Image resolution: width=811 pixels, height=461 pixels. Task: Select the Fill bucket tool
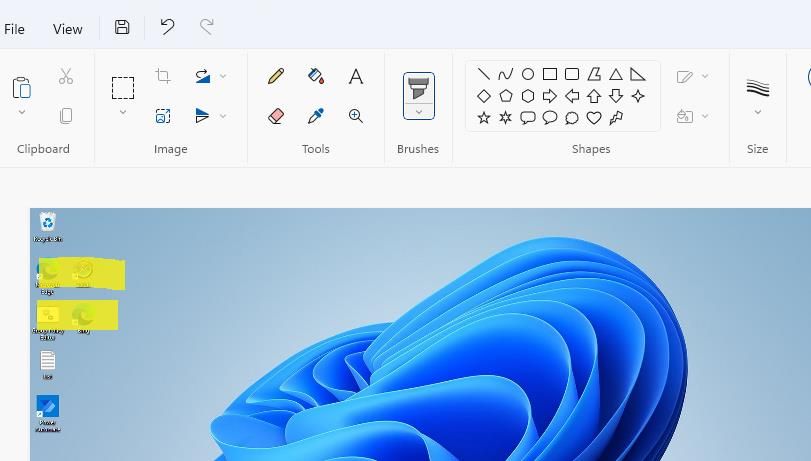pos(316,76)
